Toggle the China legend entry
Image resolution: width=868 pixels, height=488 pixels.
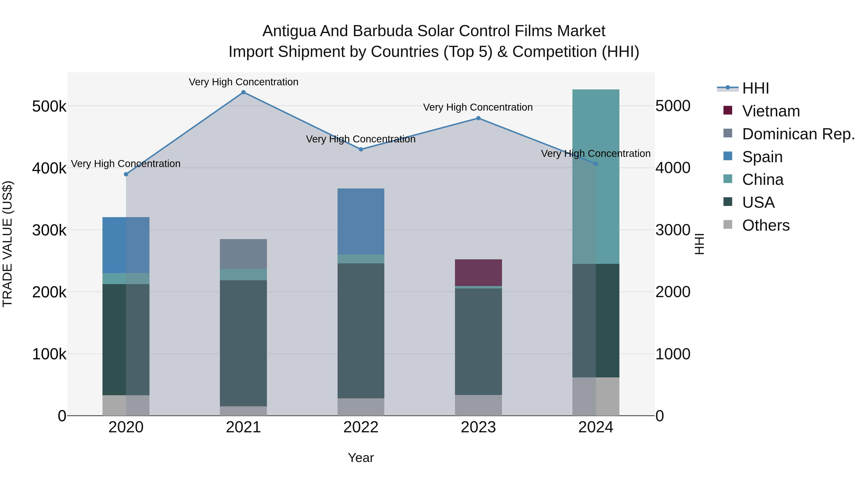pyautogui.click(x=753, y=180)
